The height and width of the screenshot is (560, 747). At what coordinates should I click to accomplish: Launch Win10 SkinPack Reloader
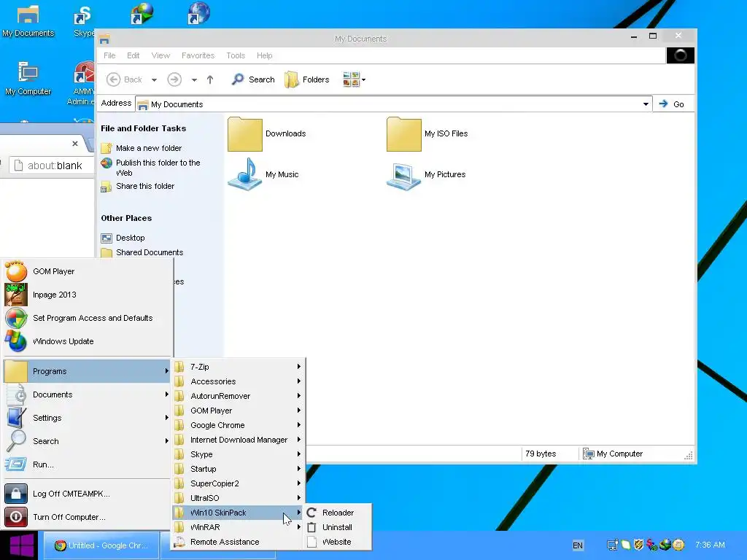point(337,513)
